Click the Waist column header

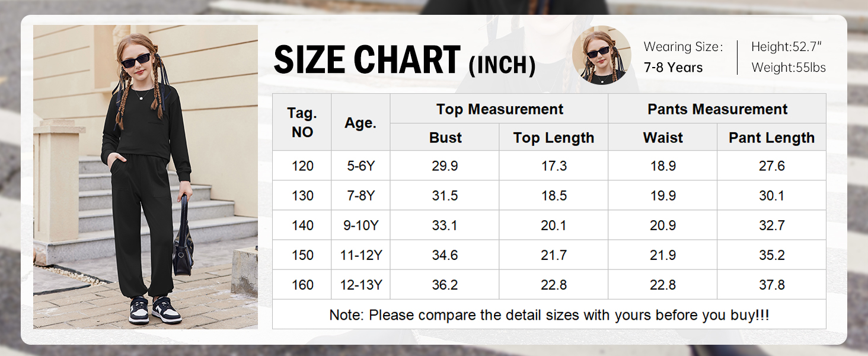[x=662, y=138]
